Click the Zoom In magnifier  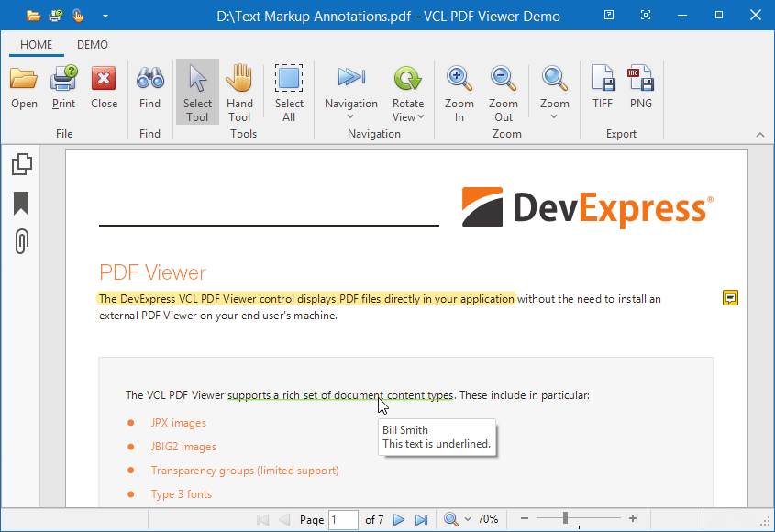(459, 92)
